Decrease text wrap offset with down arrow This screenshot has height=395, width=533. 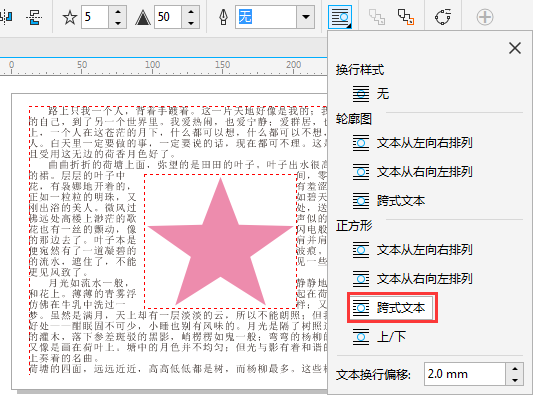(515, 380)
